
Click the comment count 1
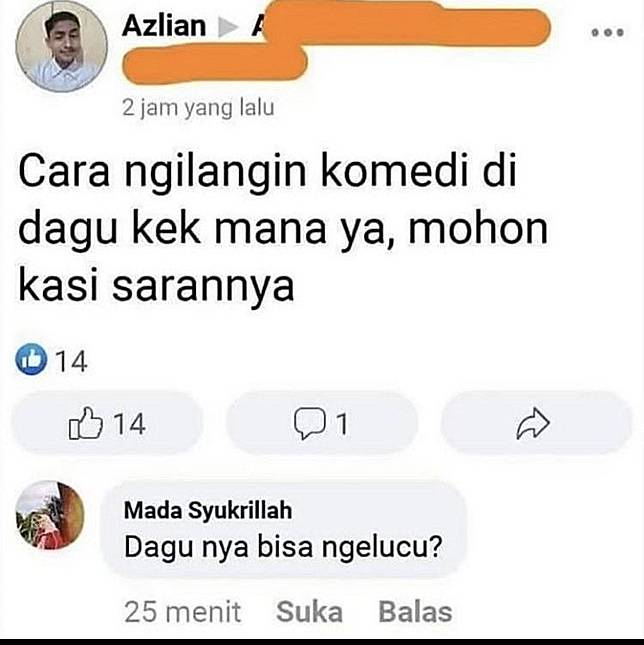tap(342, 424)
